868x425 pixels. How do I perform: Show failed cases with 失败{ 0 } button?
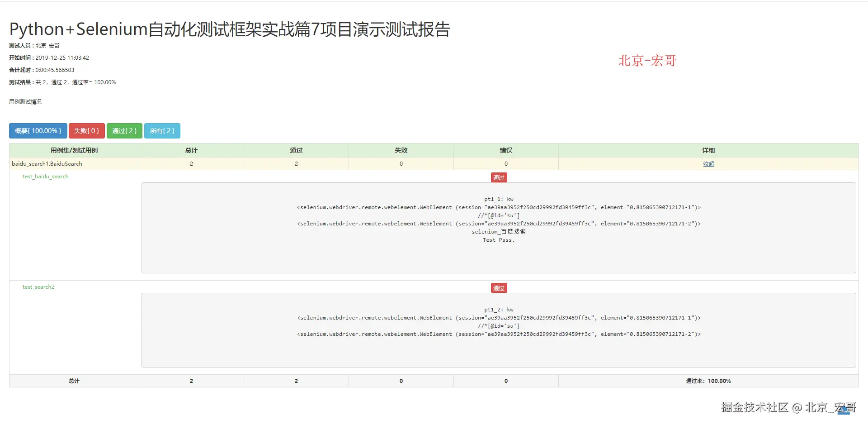[87, 131]
